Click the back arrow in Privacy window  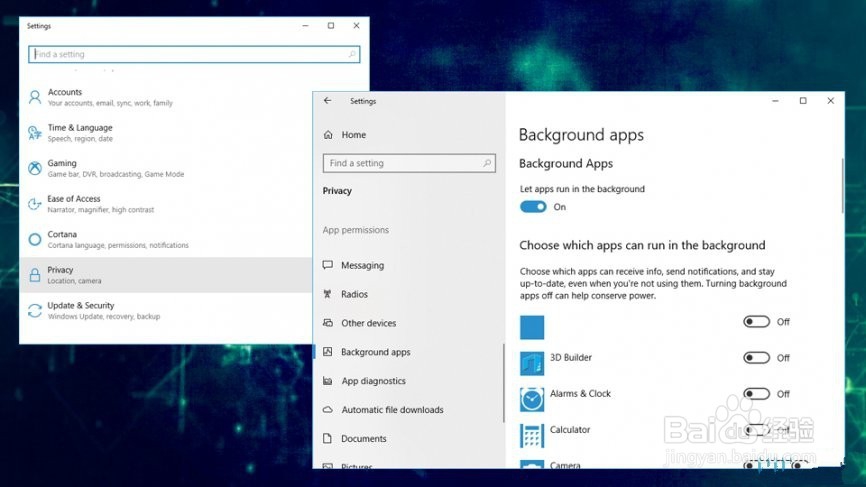pos(328,100)
